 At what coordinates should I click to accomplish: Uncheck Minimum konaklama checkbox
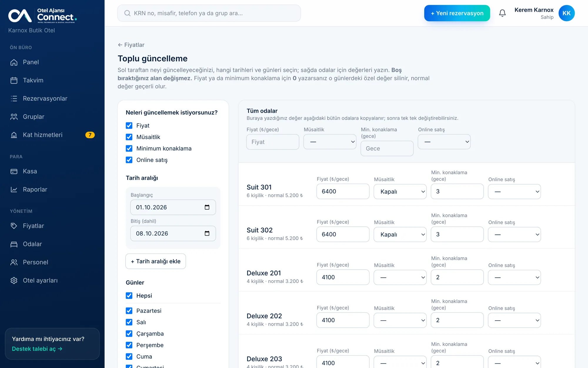click(129, 149)
